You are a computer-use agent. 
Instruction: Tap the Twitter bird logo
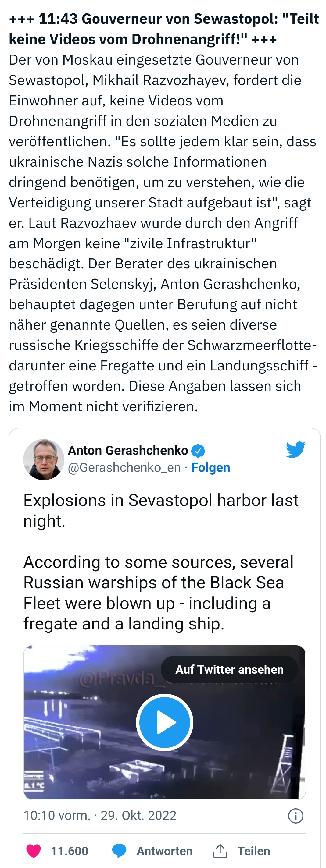tap(295, 450)
